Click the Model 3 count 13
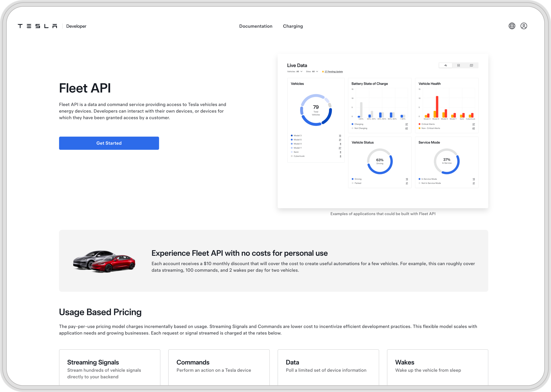The height and width of the screenshot is (392, 551). pyautogui.click(x=340, y=136)
